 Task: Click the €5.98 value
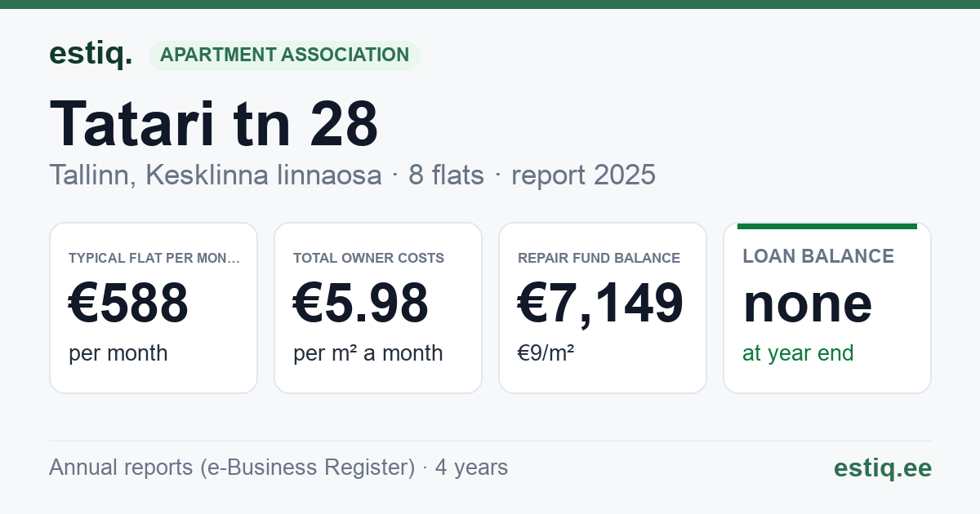(361, 303)
